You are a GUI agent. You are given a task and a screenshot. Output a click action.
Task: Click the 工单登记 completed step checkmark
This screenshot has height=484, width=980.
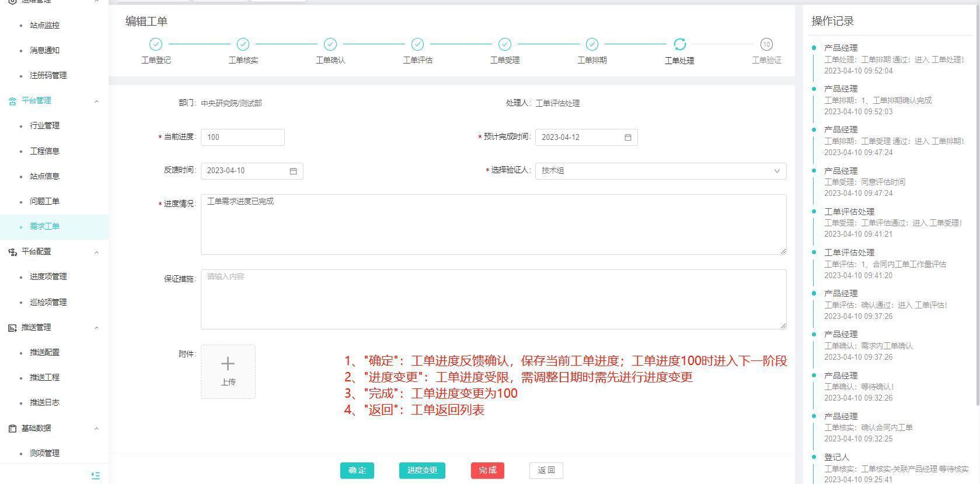156,44
